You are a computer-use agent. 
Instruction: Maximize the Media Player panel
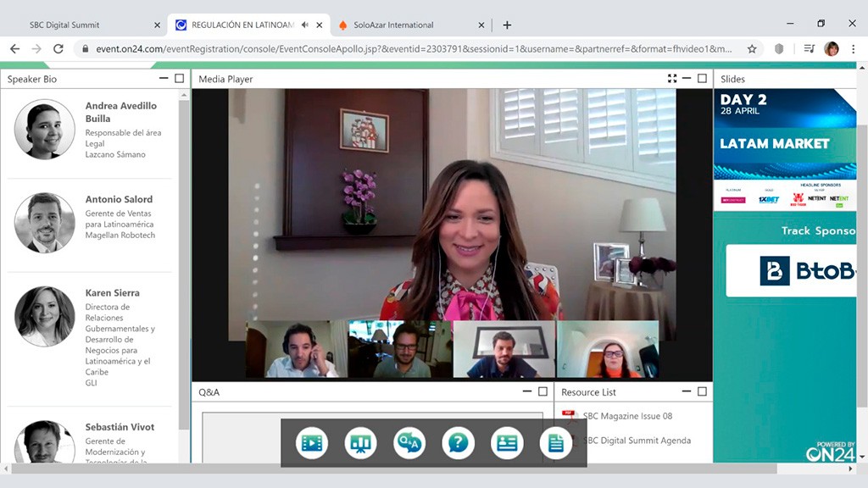(702, 79)
